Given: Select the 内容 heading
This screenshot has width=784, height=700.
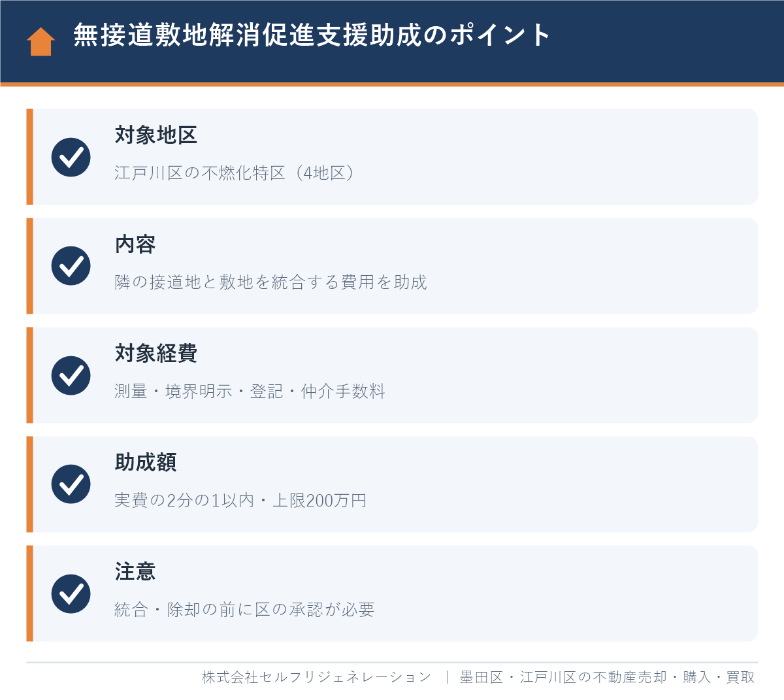Looking at the screenshot, I should tap(135, 244).
